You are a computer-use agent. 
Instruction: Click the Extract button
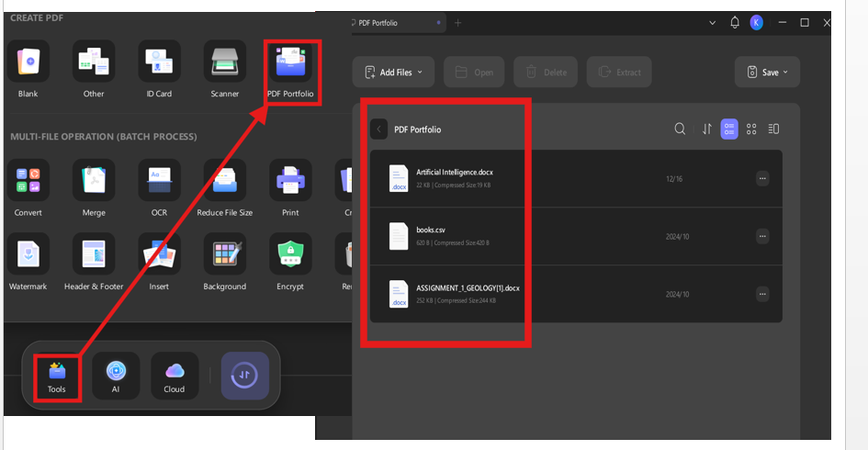pos(619,72)
